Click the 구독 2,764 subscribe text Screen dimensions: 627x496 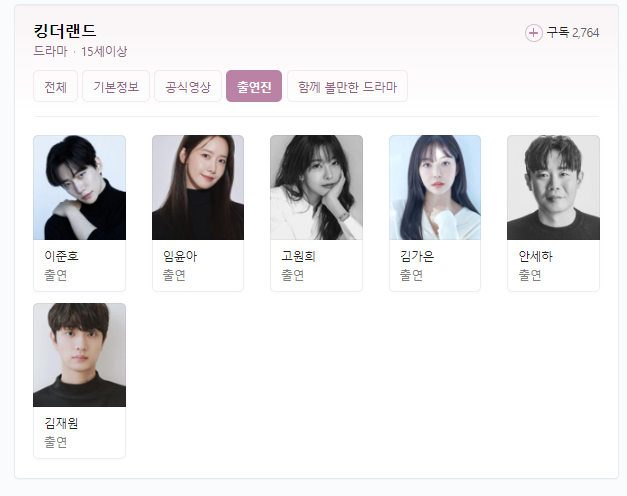[573, 33]
